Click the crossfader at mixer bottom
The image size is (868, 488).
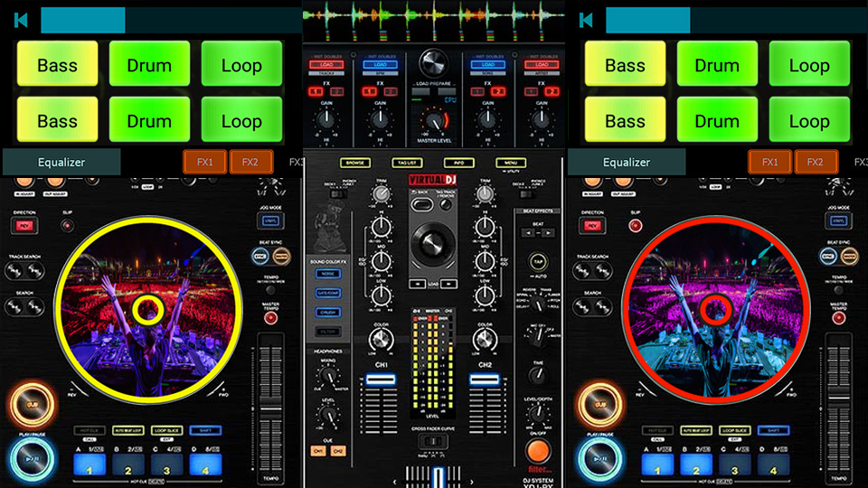[x=438, y=476]
